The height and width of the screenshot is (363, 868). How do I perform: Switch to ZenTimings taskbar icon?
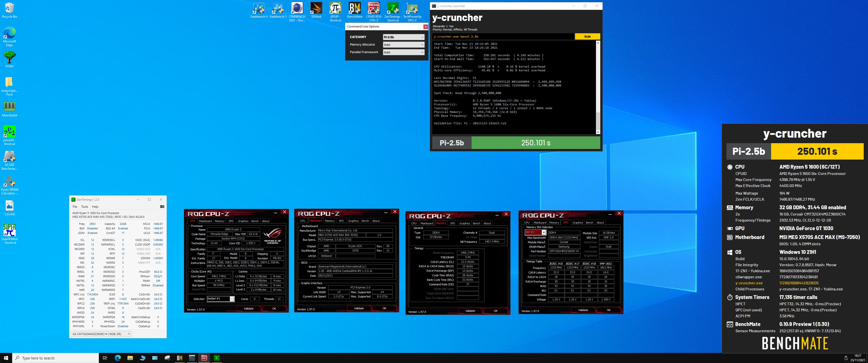tap(217, 358)
